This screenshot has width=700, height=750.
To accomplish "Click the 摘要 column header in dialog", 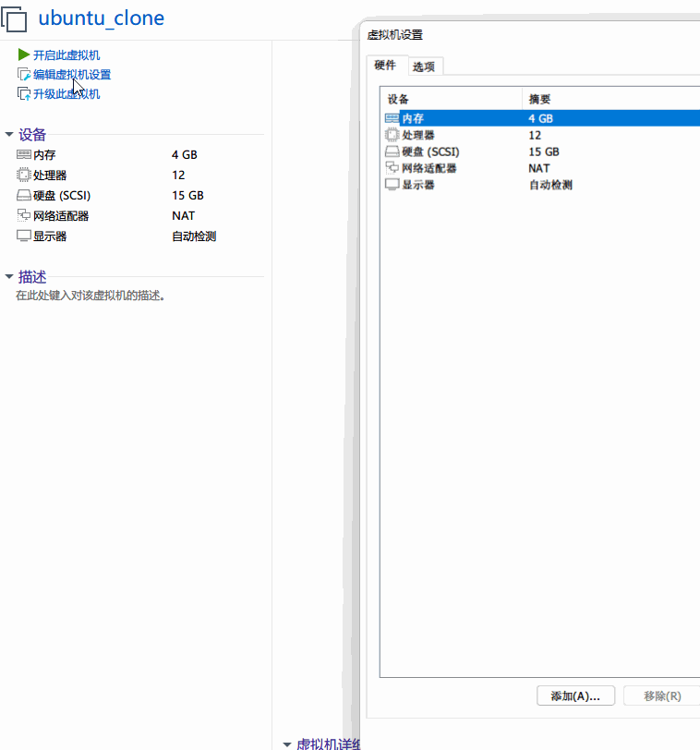I will point(611,99).
